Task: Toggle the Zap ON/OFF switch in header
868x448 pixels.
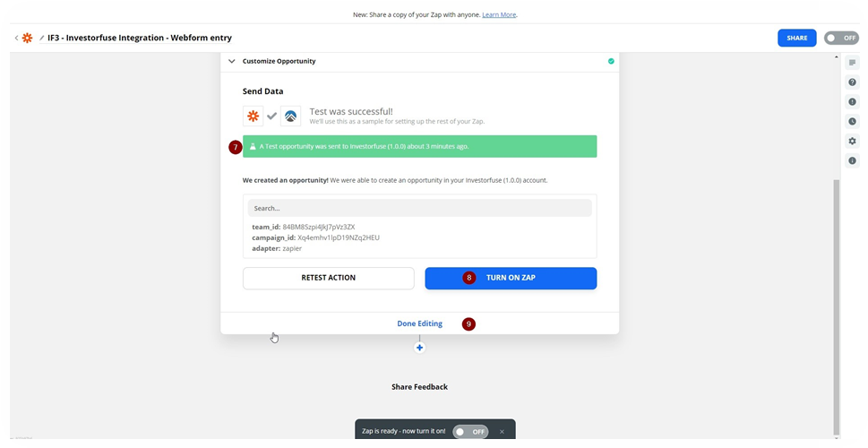Action: point(841,39)
